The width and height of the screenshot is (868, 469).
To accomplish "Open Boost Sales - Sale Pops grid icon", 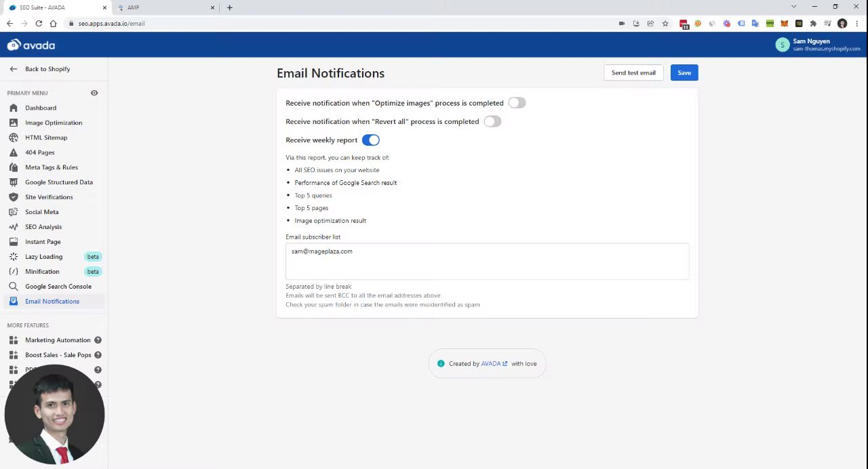I will (x=14, y=355).
